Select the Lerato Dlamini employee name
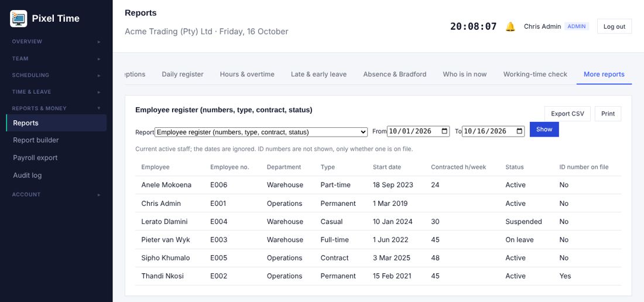The image size is (644, 302). (x=165, y=222)
